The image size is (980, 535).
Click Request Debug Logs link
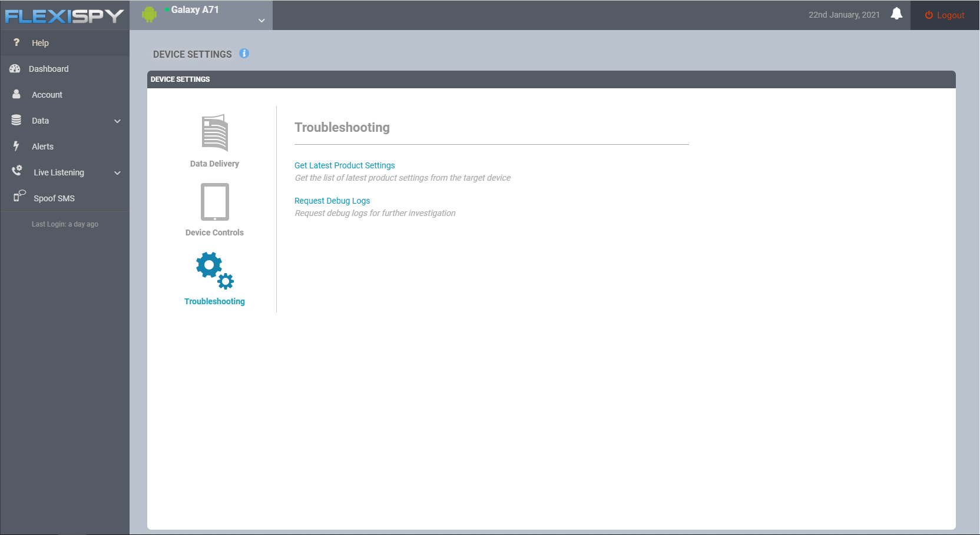pos(332,201)
